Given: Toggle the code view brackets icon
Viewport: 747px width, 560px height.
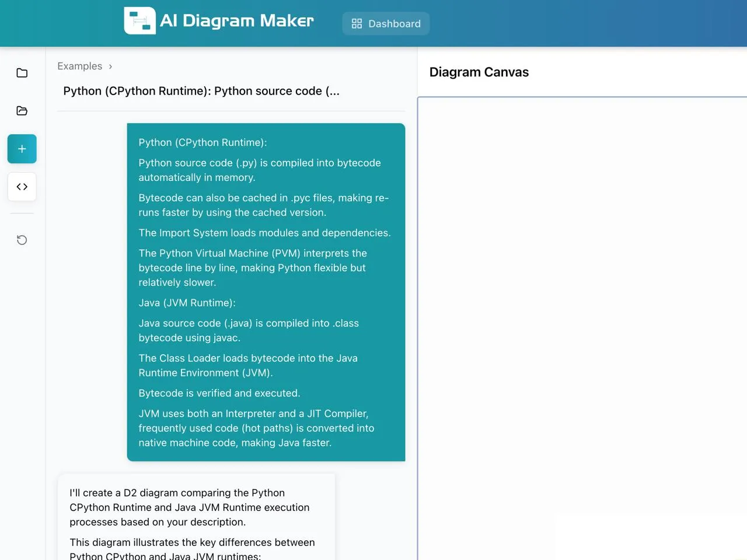Looking at the screenshot, I should (22, 187).
